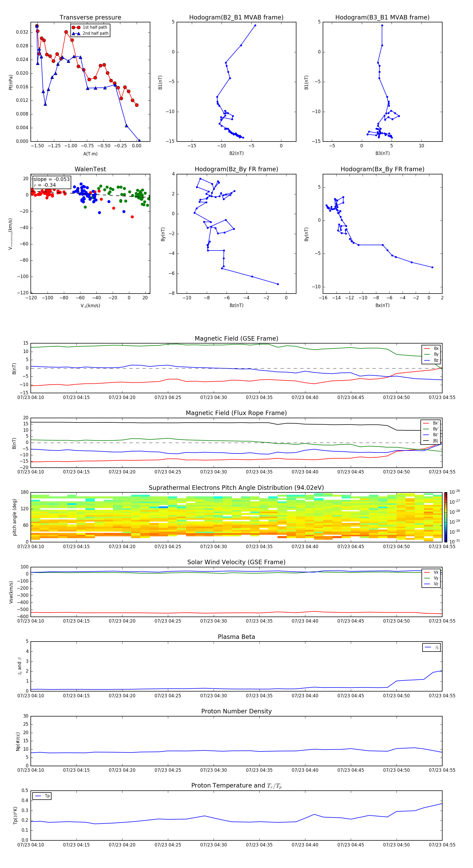Click the 'Magnetic Field (Flux Rope Frame)' title
Viewport: 473px width, 868px height.
(236, 413)
